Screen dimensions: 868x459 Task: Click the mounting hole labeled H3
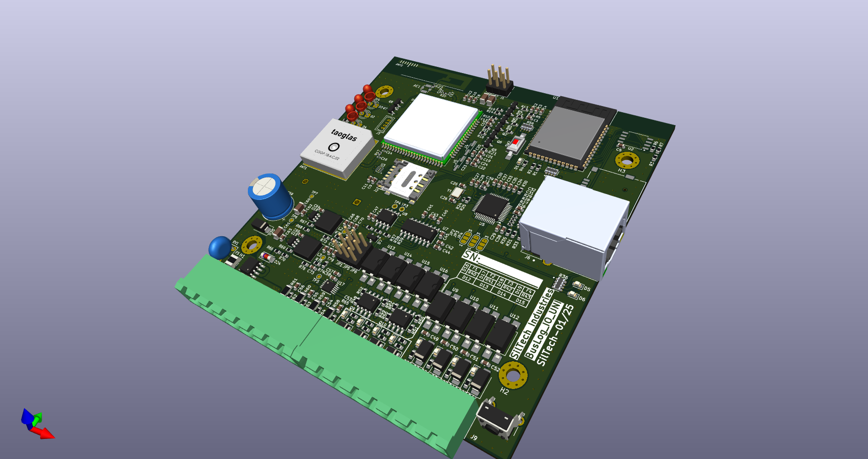click(627, 160)
